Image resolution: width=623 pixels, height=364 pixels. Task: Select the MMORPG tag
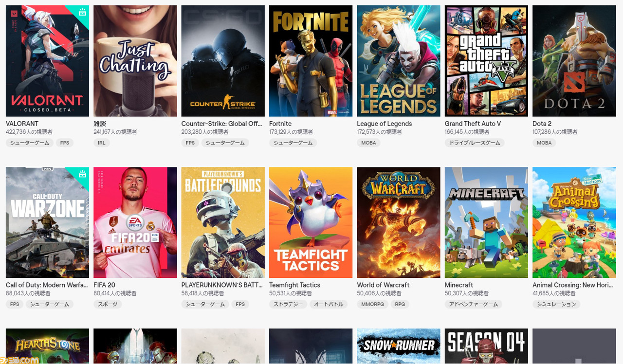pos(372,304)
